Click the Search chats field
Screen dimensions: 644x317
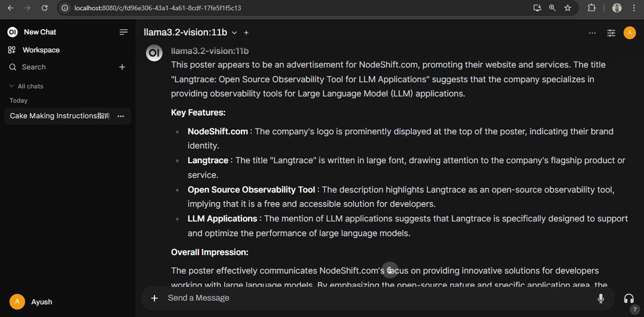pos(61,67)
